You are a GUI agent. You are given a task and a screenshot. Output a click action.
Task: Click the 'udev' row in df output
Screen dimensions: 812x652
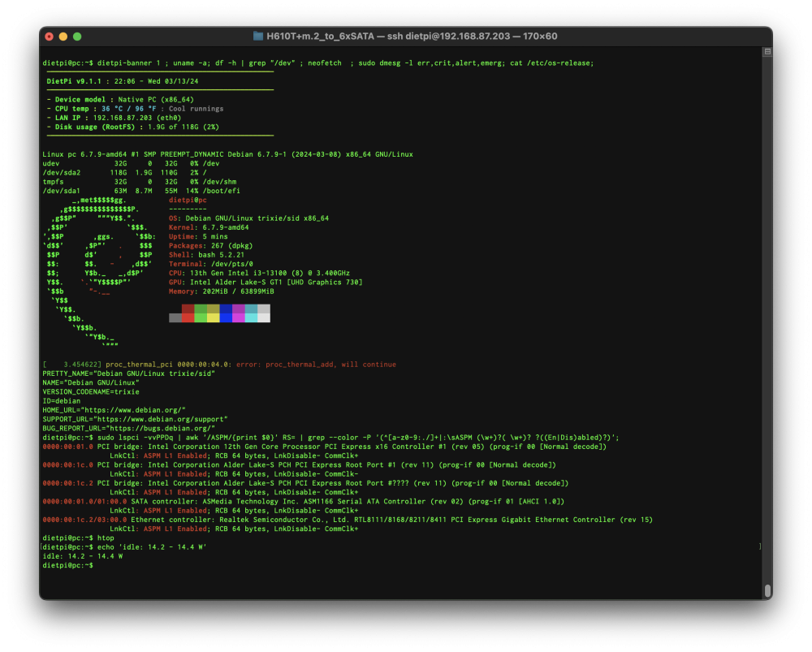pos(131,164)
